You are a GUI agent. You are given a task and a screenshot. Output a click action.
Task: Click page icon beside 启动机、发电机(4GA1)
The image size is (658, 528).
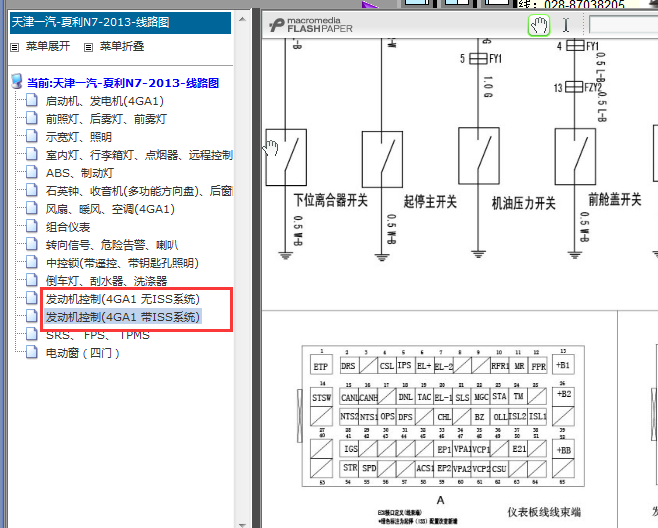[x=32, y=100]
